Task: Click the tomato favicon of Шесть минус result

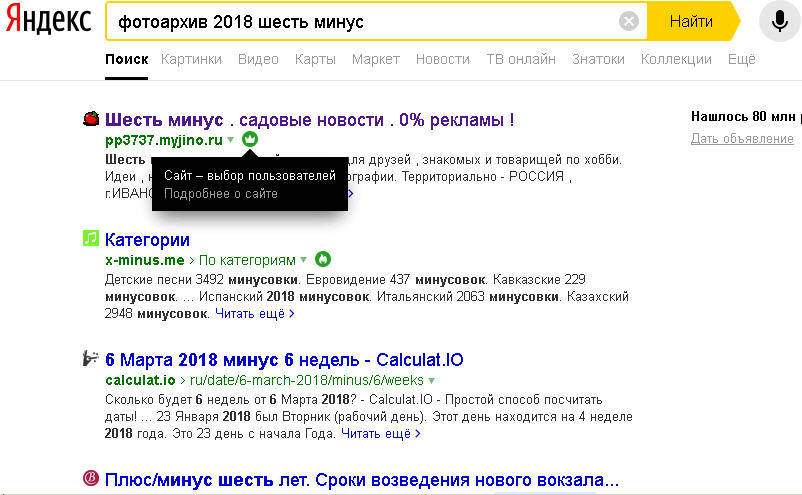Action: [x=91, y=119]
